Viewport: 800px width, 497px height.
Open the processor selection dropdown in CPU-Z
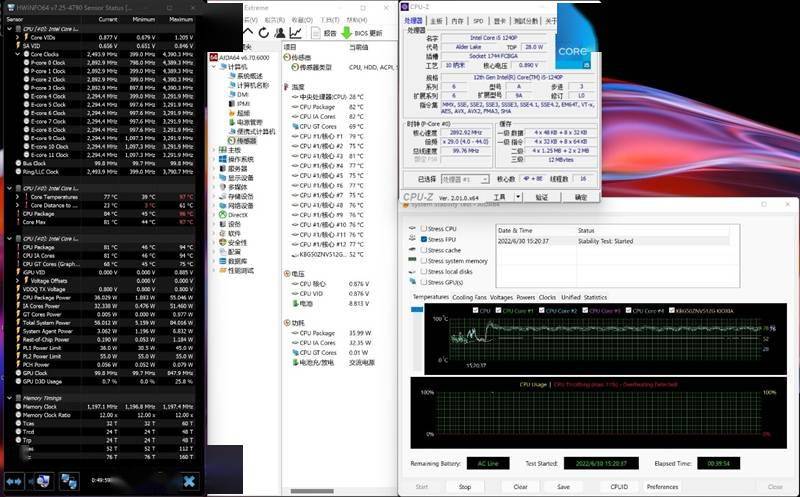pos(463,179)
